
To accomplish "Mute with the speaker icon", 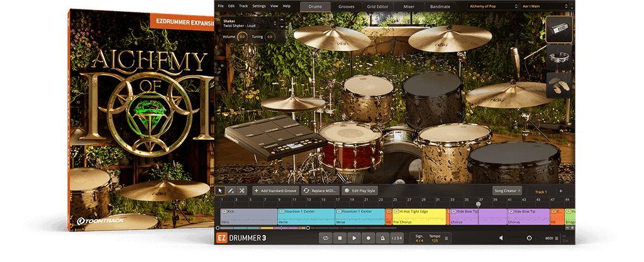I will [x=501, y=237].
